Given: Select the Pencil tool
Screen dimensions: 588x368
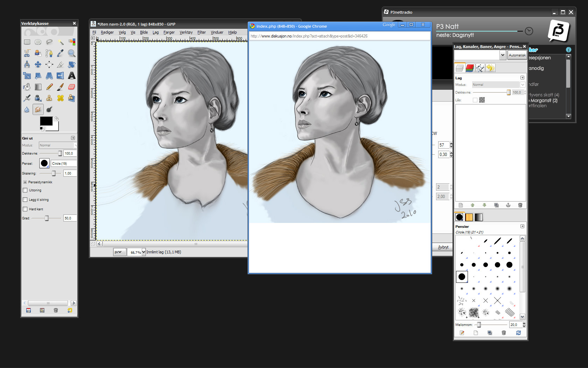Looking at the screenshot, I should (49, 87).
